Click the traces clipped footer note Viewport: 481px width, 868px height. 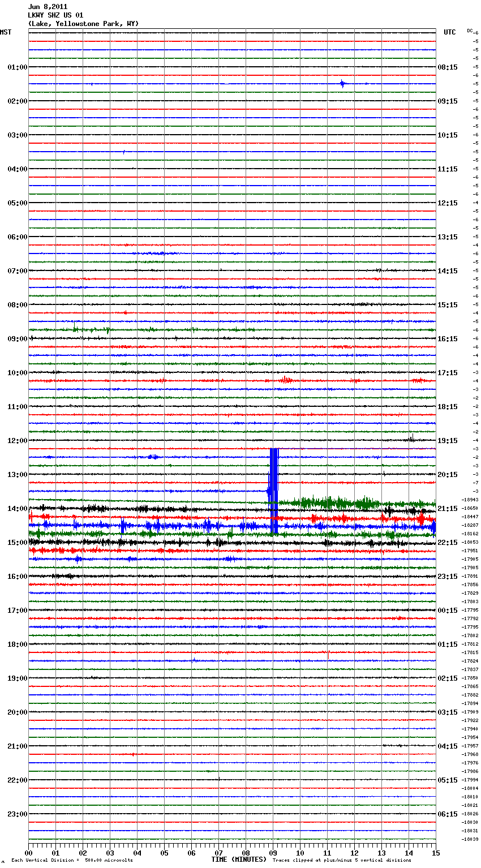coord(342,861)
